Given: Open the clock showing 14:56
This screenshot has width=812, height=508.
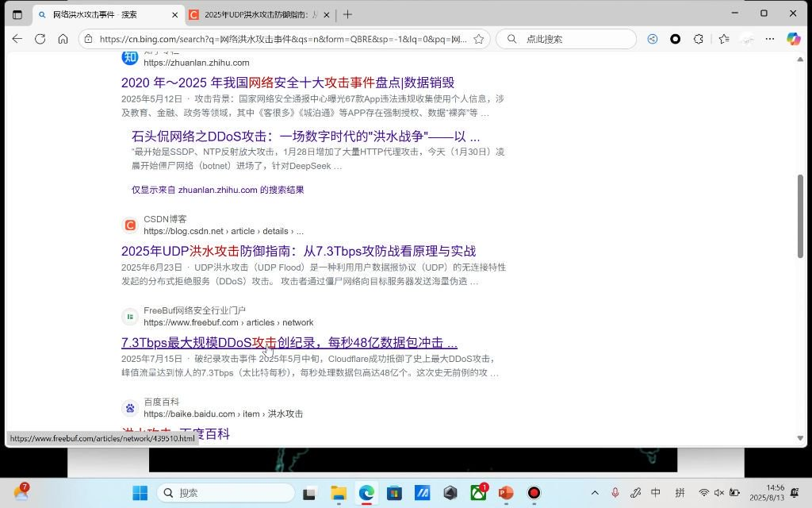Looking at the screenshot, I should click(x=768, y=492).
